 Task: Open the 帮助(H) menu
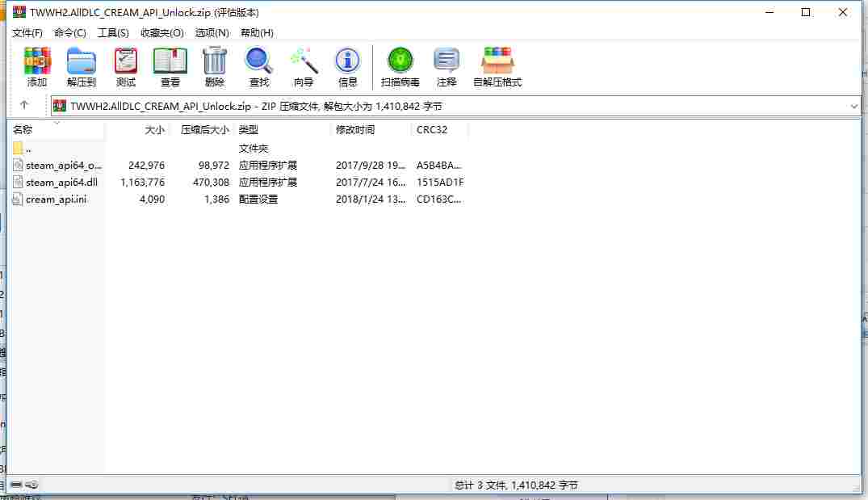click(x=257, y=32)
